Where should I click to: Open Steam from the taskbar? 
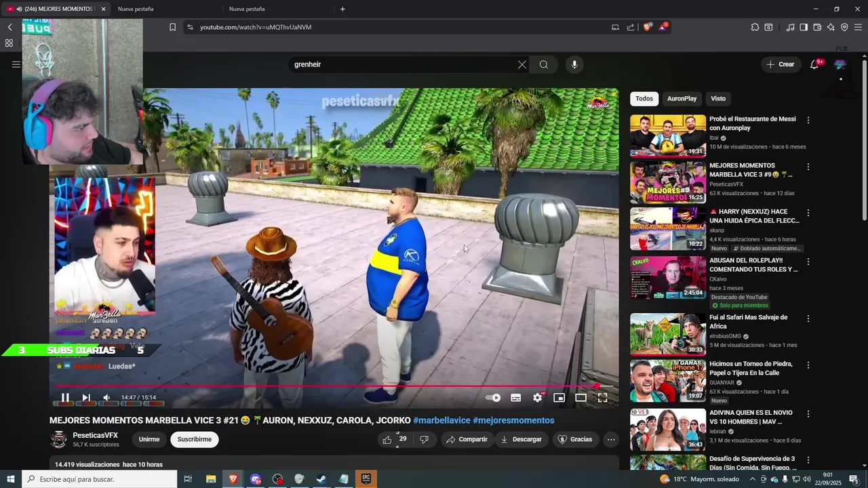point(322,479)
